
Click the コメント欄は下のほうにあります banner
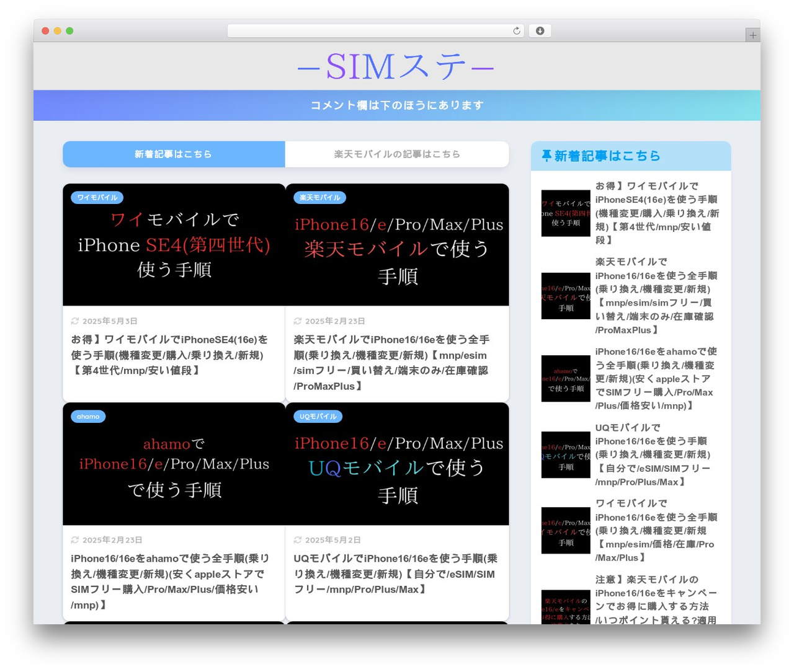click(x=397, y=105)
